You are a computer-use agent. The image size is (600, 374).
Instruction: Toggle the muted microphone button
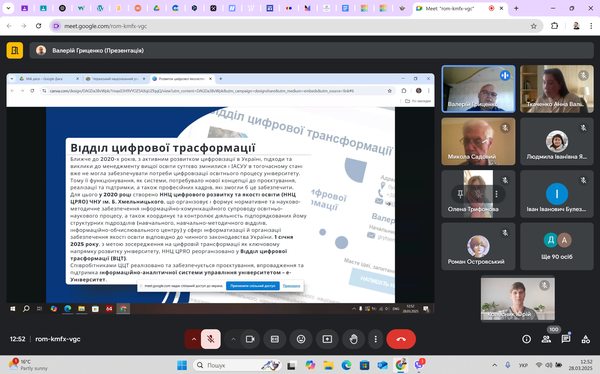210,339
